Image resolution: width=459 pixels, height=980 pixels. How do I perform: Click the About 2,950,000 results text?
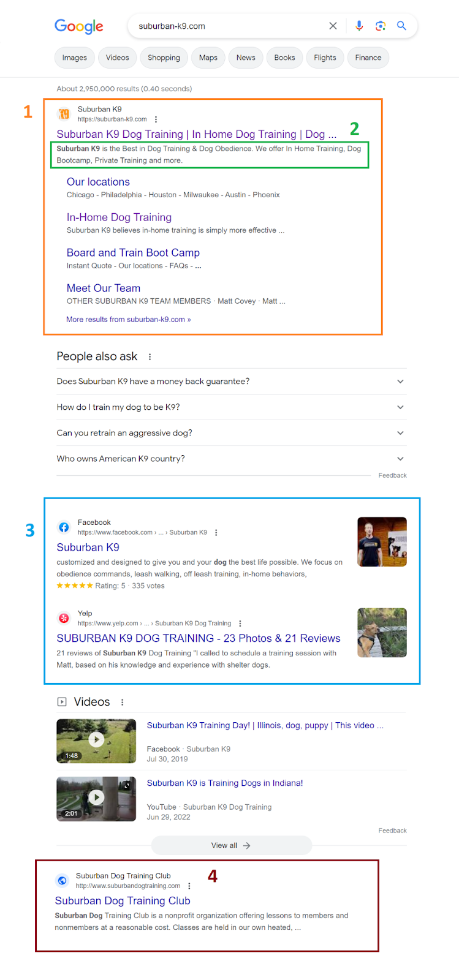[124, 89]
